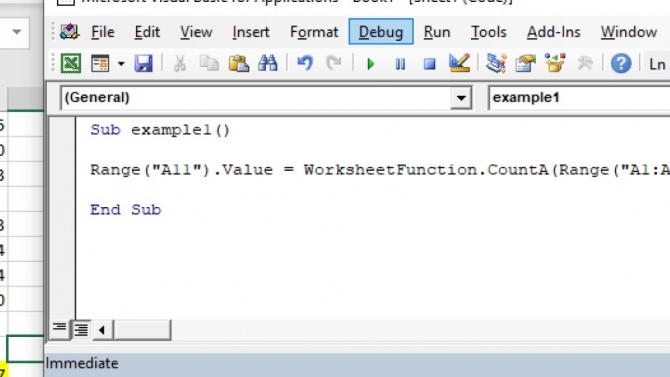
Task: Toggle Design Mode icon
Action: tap(459, 63)
